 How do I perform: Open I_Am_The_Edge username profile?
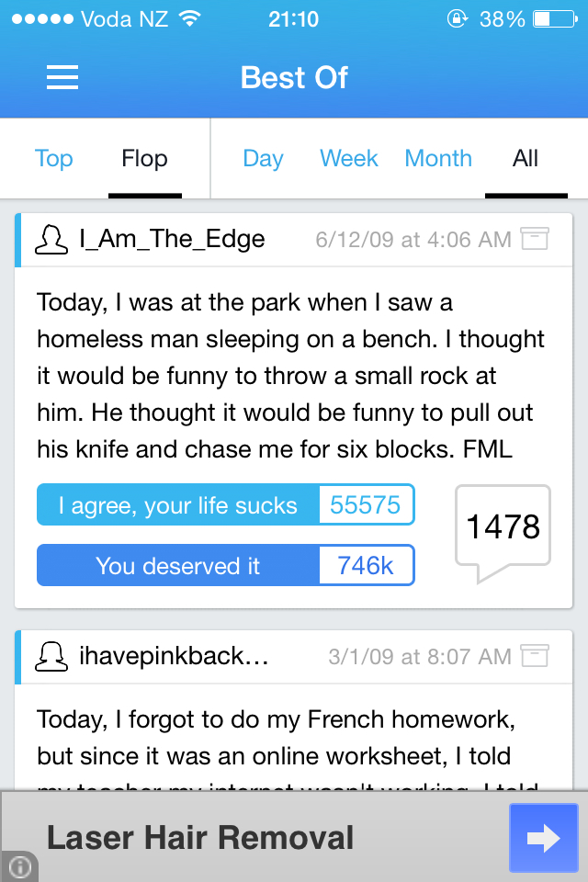tap(172, 240)
